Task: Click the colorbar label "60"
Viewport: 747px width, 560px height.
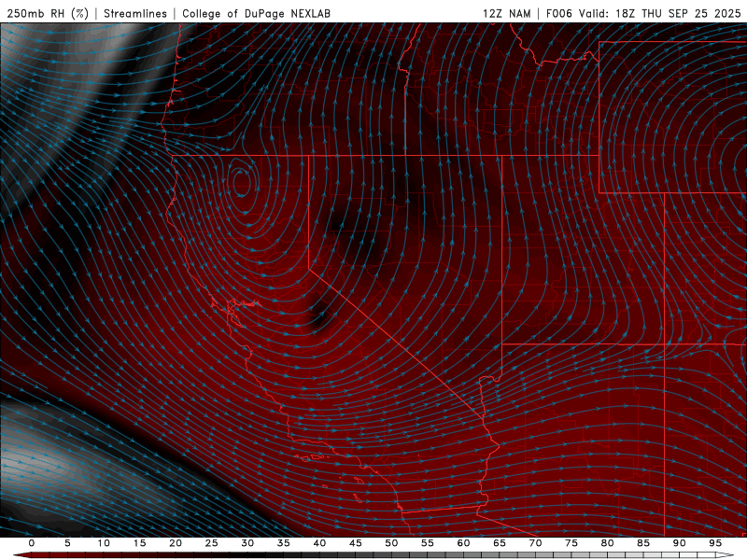Action: point(463,543)
